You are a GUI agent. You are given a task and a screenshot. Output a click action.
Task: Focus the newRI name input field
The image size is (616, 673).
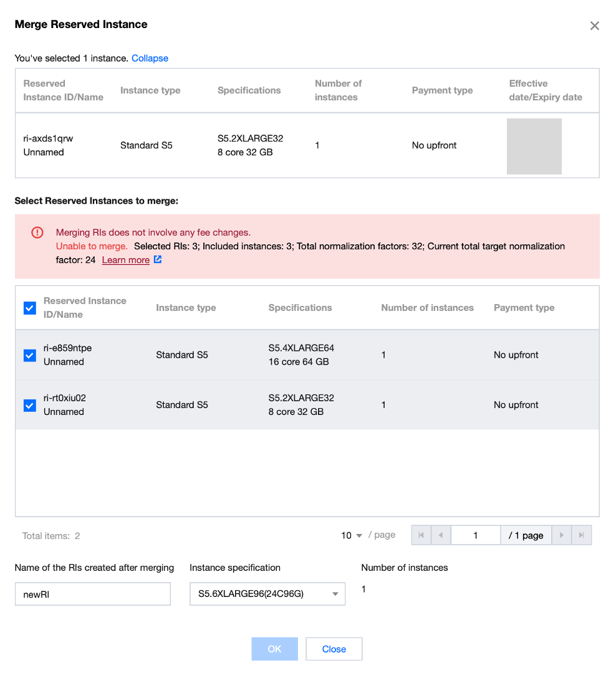pos(93,594)
